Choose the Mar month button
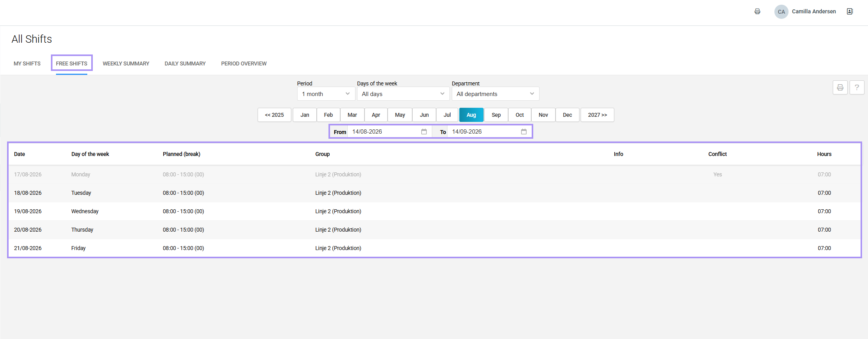This screenshot has height=339, width=868. pos(352,115)
